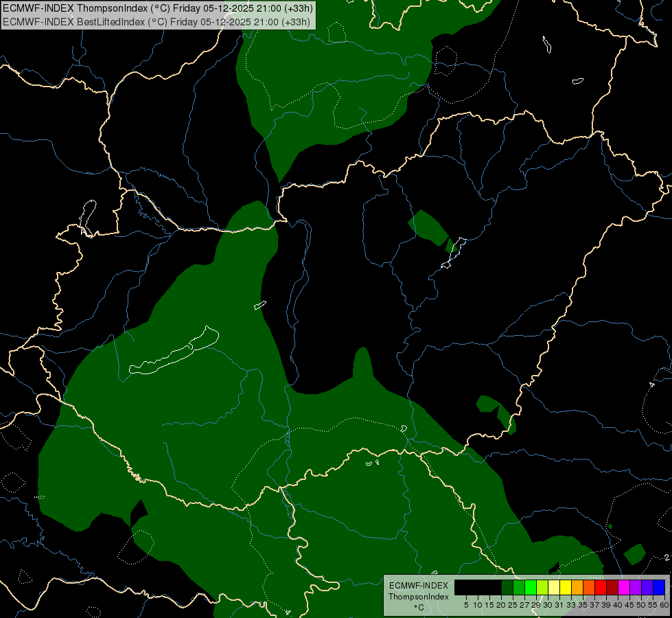Select the yellow 31-33 legend swatch
672x618 pixels.
click(566, 587)
